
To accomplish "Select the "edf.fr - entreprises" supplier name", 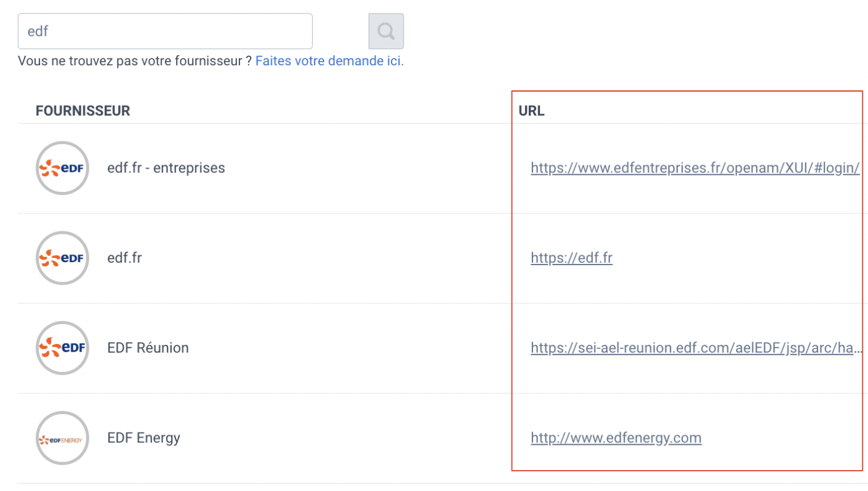I will 166,167.
